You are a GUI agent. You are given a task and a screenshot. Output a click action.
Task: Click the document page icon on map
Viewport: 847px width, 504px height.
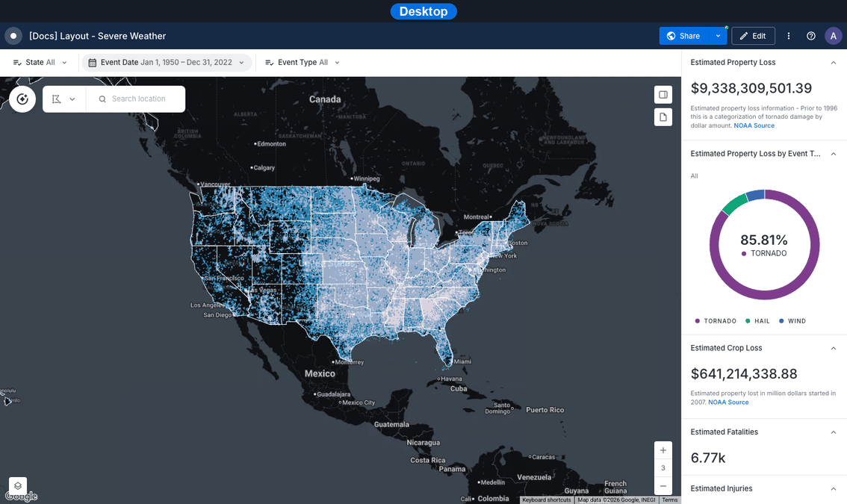(x=663, y=116)
